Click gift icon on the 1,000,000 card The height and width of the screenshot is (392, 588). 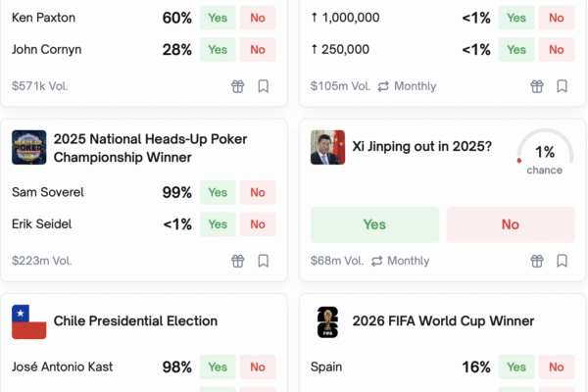[x=537, y=86]
